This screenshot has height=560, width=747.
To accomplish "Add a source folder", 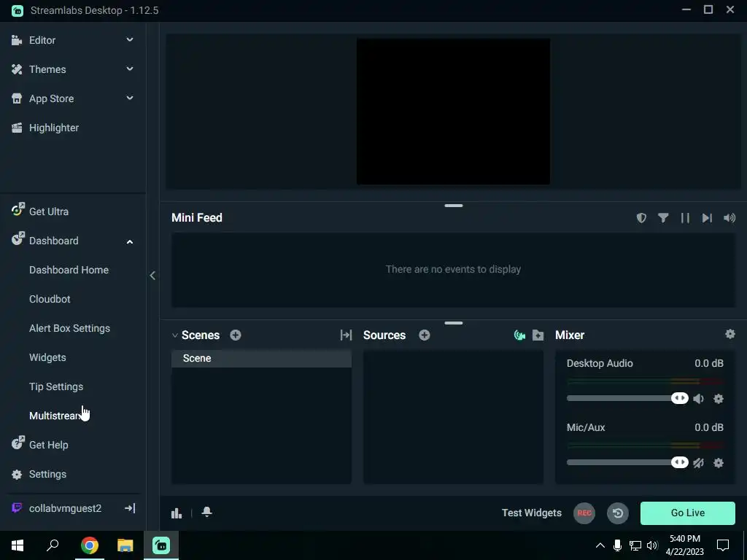I will point(538,335).
